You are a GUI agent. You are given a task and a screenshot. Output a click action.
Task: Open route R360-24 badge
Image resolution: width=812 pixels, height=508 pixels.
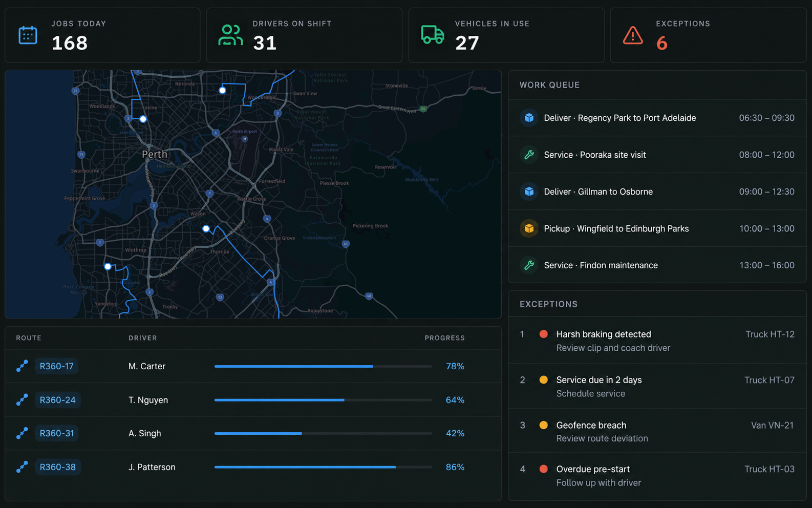point(58,400)
